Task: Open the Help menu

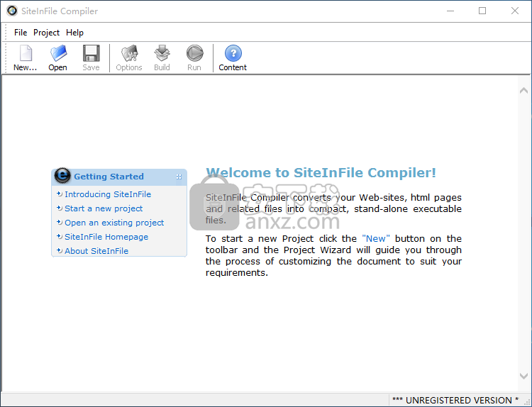Action: [74, 33]
